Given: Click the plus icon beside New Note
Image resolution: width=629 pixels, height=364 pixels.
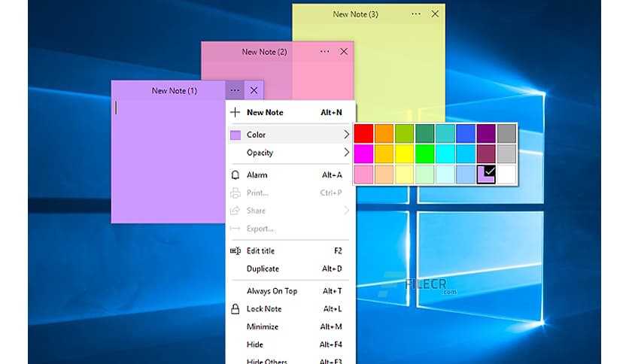Looking at the screenshot, I should 235,112.
